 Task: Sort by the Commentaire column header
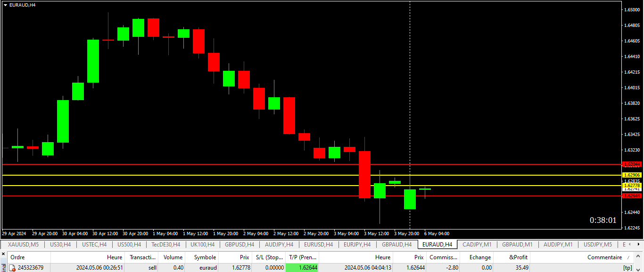604,257
